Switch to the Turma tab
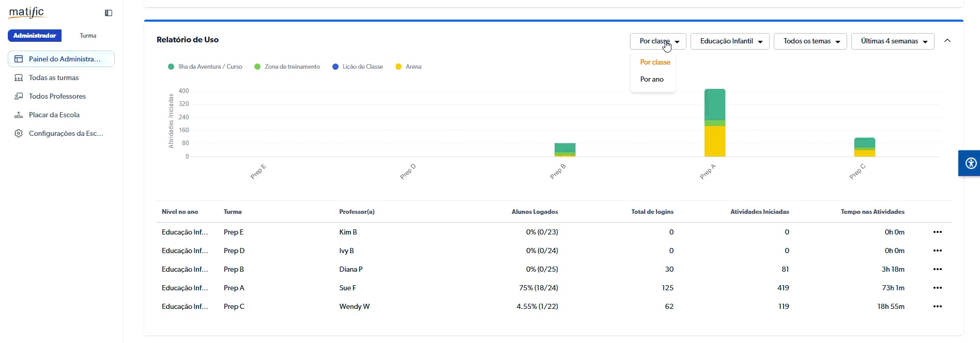Screen dimensions: 980x343 [88, 36]
